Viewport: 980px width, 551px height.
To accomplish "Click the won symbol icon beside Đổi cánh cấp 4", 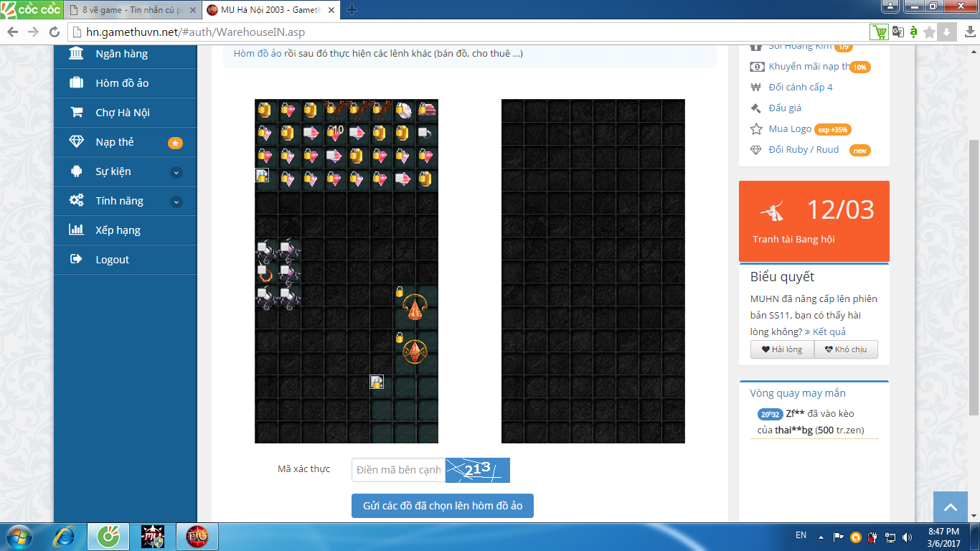I will tap(755, 88).
